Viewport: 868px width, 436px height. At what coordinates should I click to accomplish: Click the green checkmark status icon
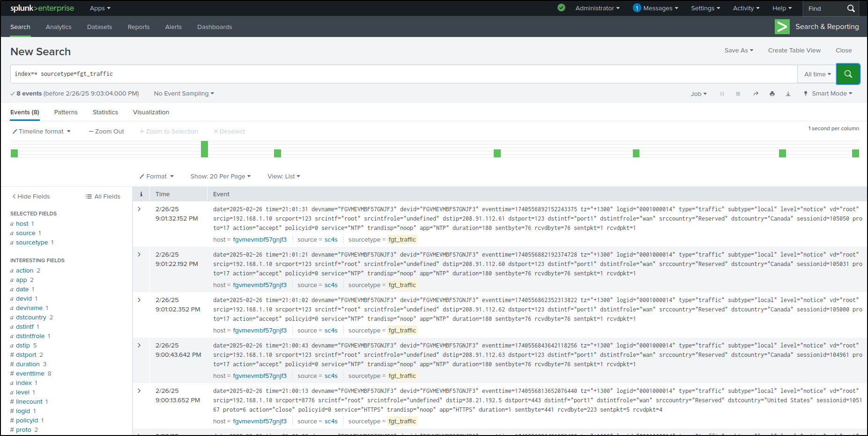tap(561, 8)
